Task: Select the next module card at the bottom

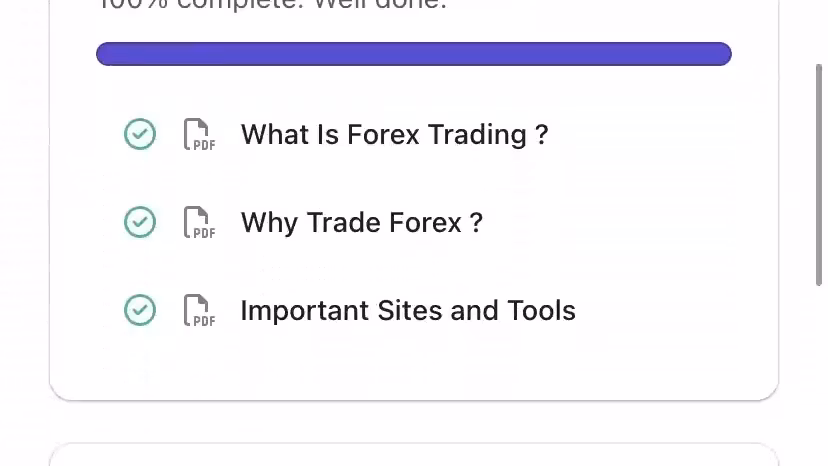Action: click(x=414, y=455)
